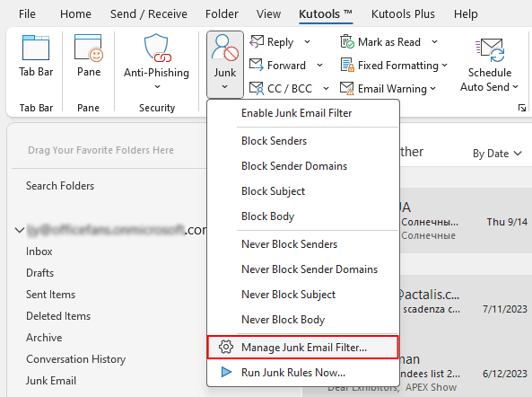Image resolution: width=532 pixels, height=397 pixels.
Task: Open the email dated 6/12/2023
Action: (465, 373)
